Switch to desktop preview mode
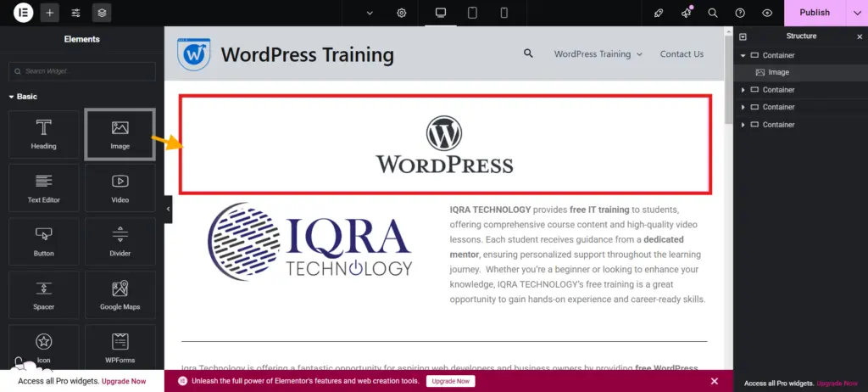 tap(441, 13)
